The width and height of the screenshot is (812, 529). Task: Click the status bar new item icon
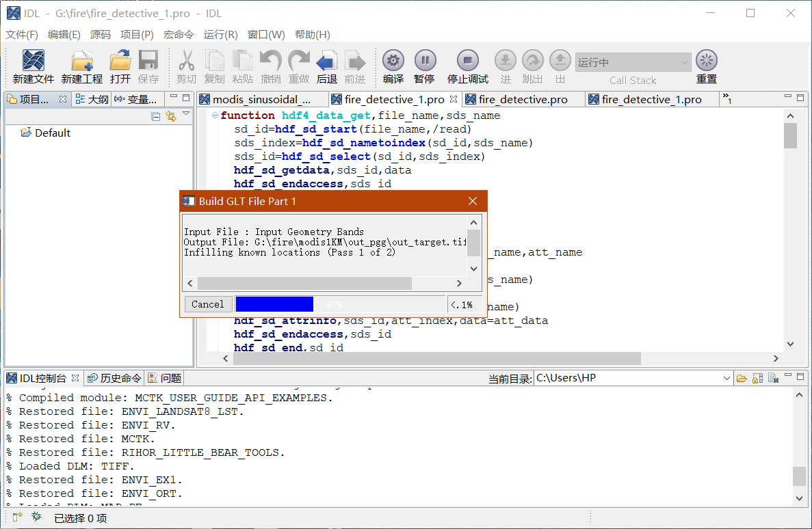[17, 517]
